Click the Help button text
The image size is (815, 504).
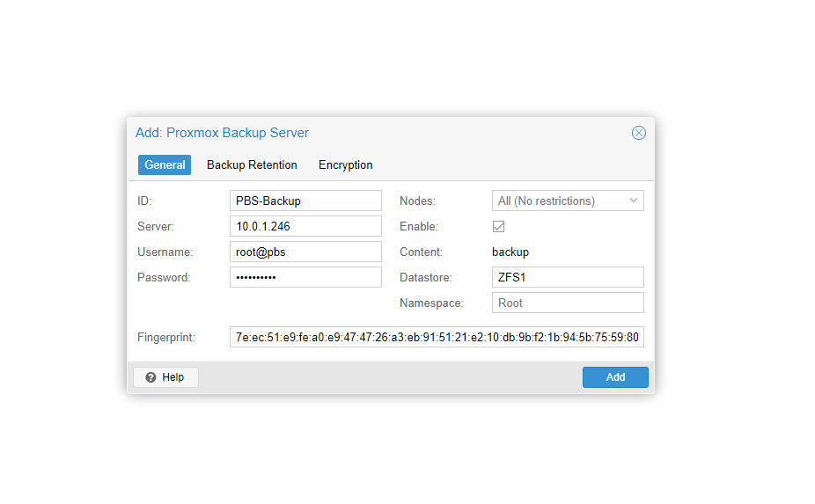point(173,377)
